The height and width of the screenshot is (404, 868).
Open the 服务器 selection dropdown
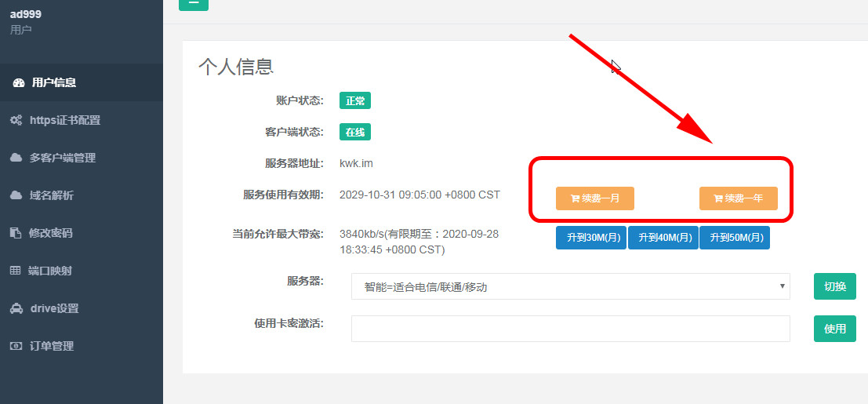pyautogui.click(x=570, y=287)
